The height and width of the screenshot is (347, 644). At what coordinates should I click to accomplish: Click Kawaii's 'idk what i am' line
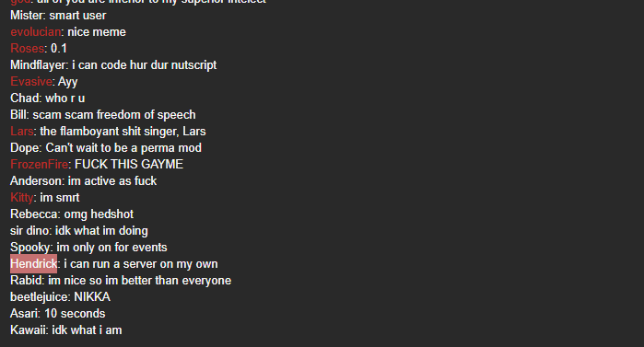coord(66,330)
